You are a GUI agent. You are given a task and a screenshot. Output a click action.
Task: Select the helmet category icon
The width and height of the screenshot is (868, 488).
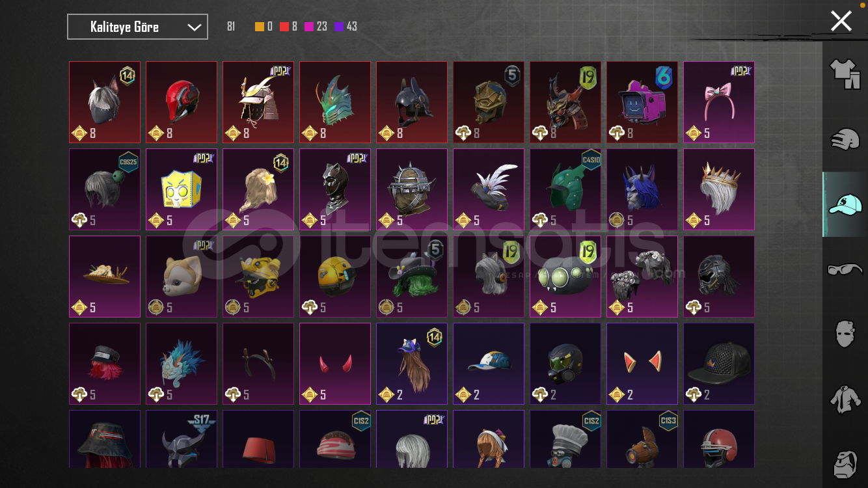point(845,139)
